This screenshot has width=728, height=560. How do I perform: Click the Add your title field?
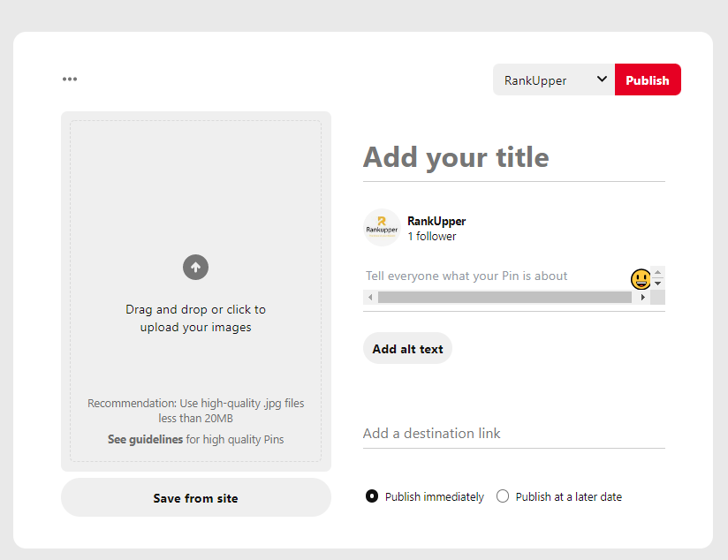(514, 158)
